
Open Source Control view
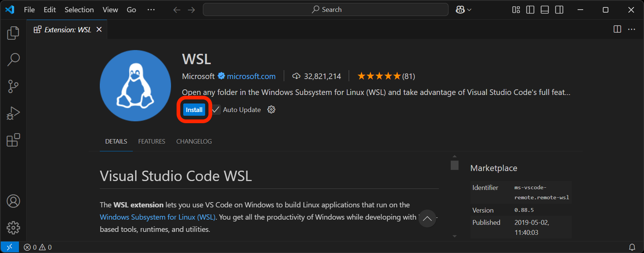click(13, 86)
